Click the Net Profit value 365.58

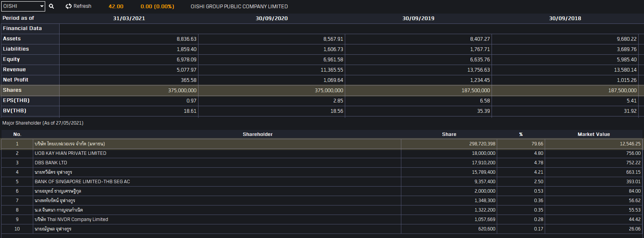(x=189, y=80)
